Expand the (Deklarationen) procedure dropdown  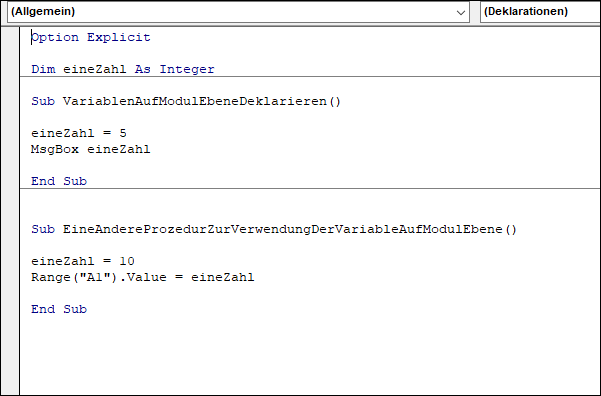click(x=540, y=12)
